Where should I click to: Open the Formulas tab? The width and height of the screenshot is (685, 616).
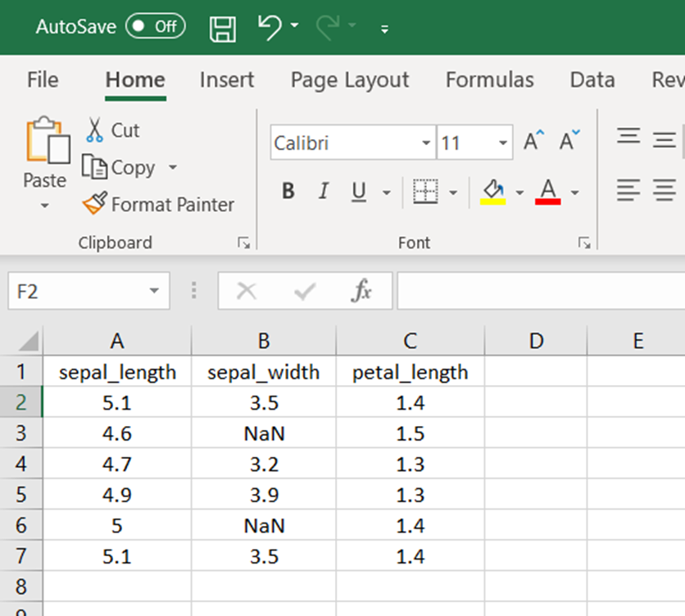coord(490,79)
